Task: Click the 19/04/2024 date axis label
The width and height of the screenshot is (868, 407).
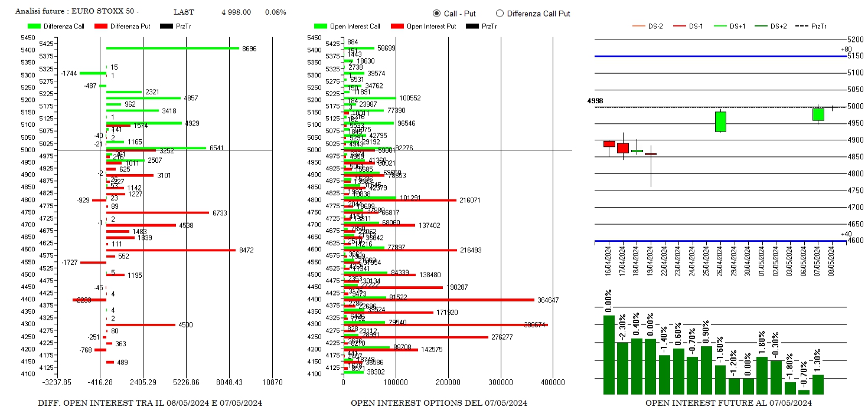Action: 651,260
